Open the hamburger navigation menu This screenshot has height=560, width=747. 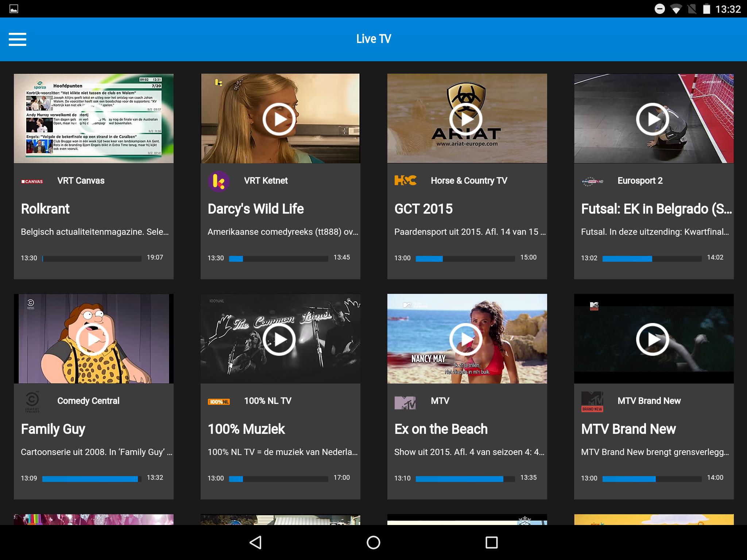(18, 39)
